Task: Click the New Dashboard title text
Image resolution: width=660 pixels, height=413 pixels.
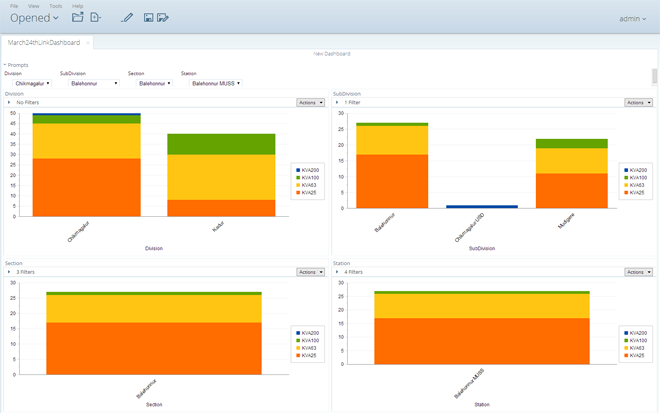Action: pos(332,54)
